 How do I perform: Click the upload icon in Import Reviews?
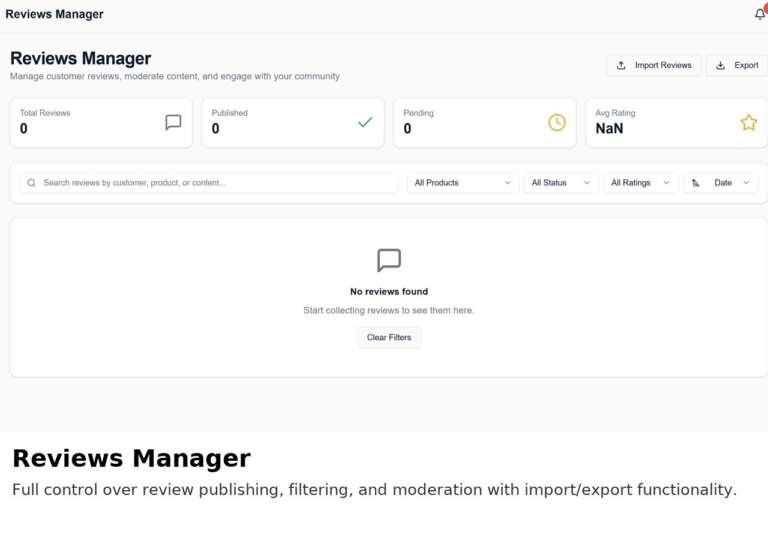click(x=621, y=65)
